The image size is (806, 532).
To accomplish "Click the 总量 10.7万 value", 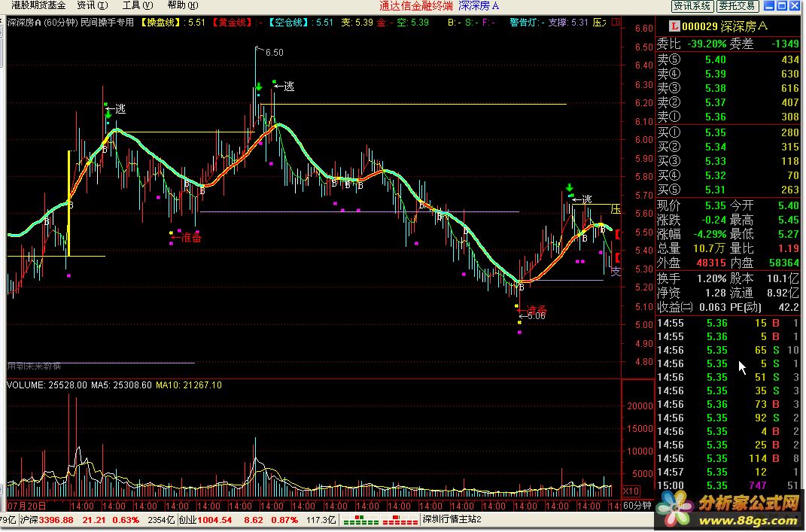I will coord(710,249).
